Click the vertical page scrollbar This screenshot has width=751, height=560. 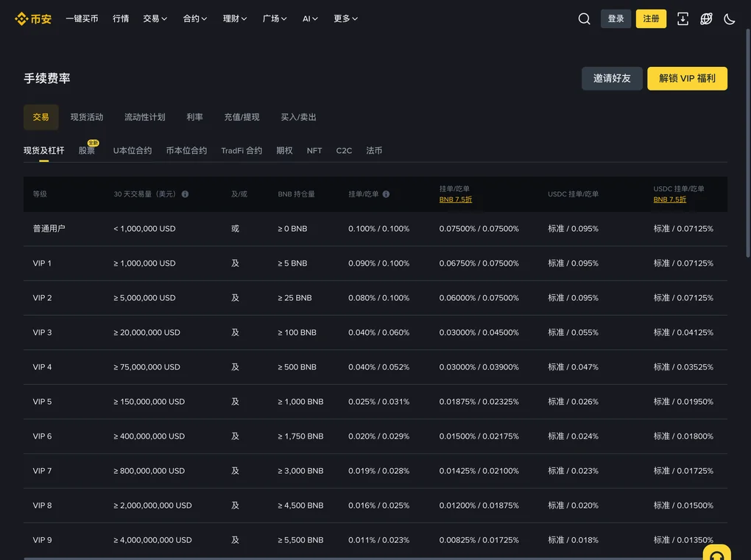point(747,143)
